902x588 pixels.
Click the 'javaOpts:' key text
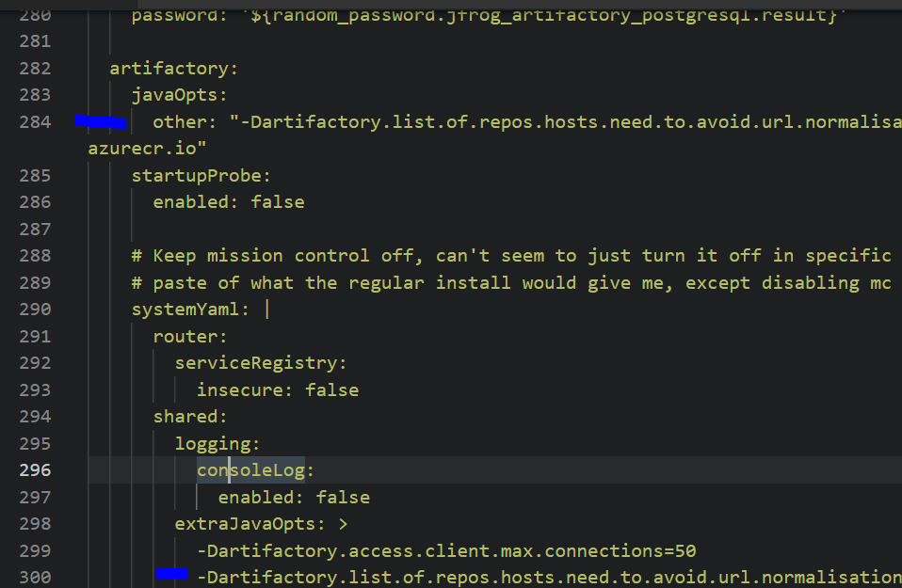pyautogui.click(x=180, y=95)
